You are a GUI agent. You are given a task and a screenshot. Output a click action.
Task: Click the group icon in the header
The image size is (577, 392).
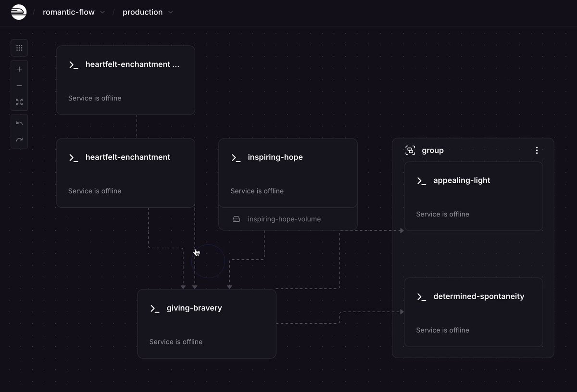click(410, 151)
